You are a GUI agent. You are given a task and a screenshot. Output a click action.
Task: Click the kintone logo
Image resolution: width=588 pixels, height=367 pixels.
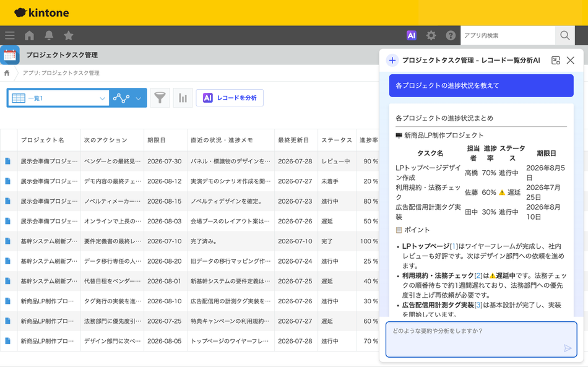(x=41, y=13)
